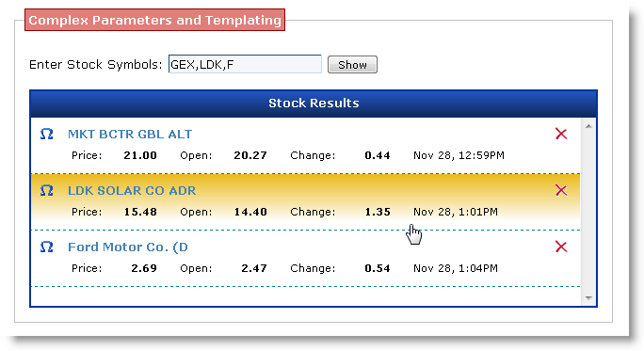Click the scrollbar down arrow in results list
This screenshot has width=644, height=351.
coord(588,298)
